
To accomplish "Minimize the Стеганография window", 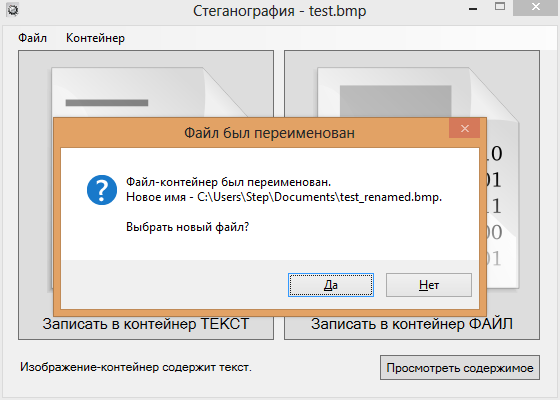I will click(x=473, y=9).
